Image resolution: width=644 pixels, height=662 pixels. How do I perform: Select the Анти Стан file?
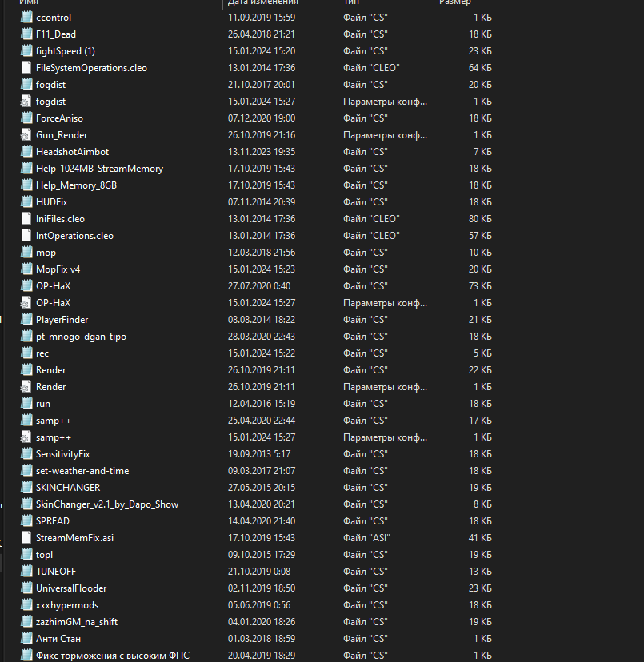tap(58, 639)
